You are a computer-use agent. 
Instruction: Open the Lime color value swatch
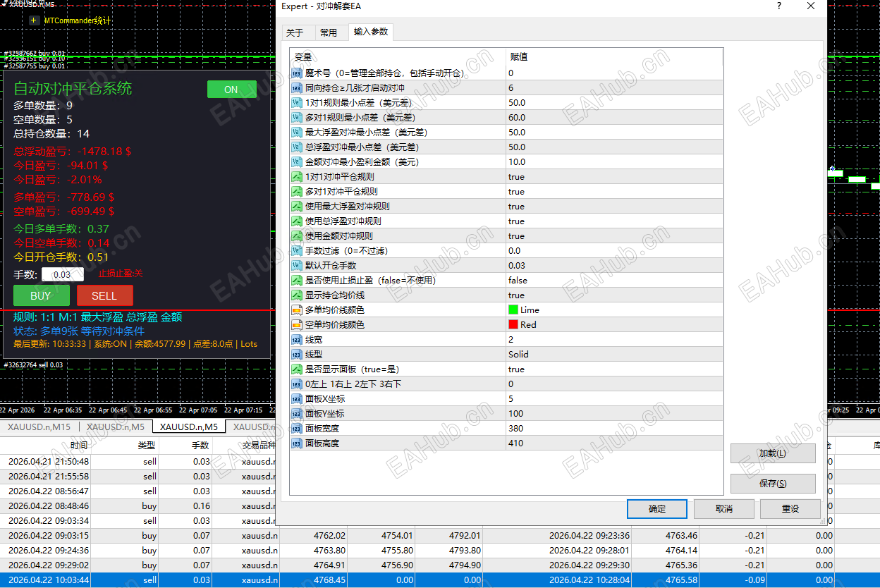513,310
